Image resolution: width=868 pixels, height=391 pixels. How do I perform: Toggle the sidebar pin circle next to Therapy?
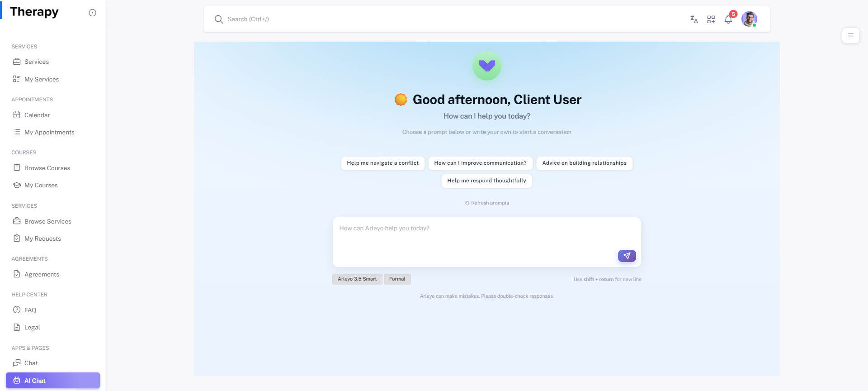point(93,13)
